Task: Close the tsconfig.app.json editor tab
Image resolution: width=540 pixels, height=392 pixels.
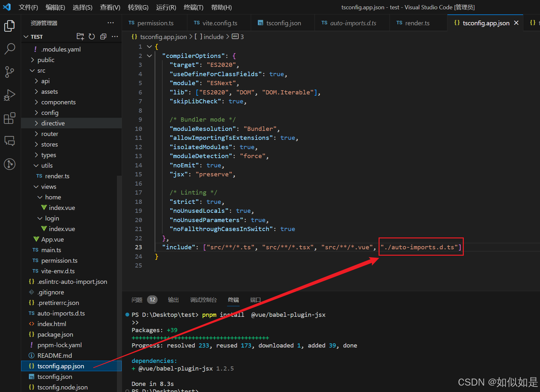Action: tap(516, 23)
